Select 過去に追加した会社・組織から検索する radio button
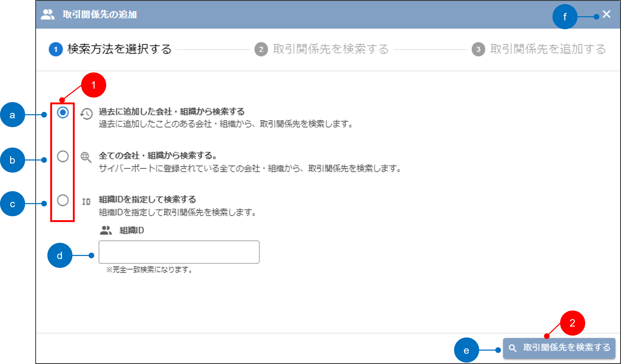The image size is (621, 364). coord(63,113)
